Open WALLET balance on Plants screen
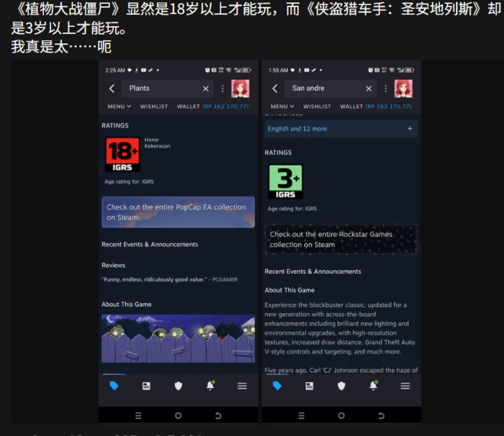This screenshot has height=436, width=504. click(213, 106)
